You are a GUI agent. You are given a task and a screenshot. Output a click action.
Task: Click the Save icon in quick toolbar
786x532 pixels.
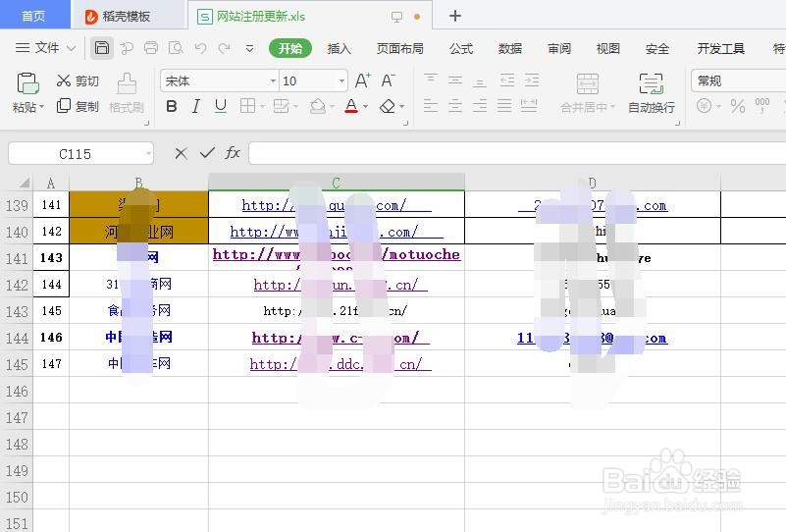(x=102, y=48)
